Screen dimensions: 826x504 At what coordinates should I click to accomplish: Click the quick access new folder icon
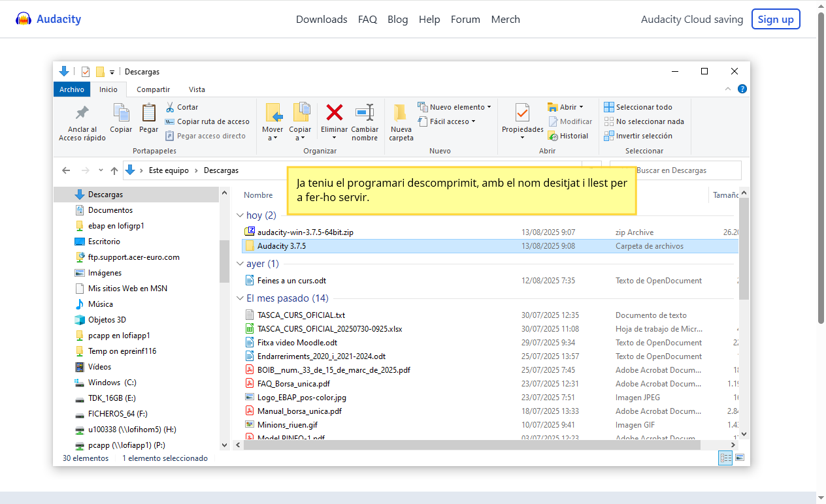coord(100,72)
